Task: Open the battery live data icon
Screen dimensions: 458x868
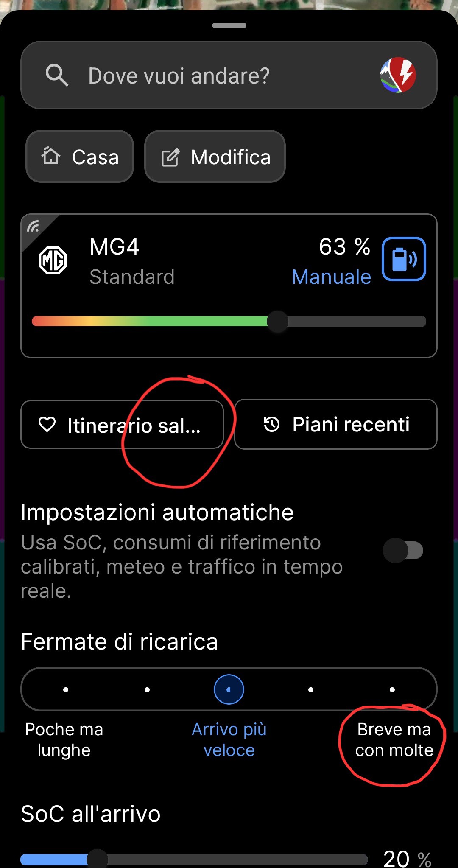Action: [x=404, y=259]
